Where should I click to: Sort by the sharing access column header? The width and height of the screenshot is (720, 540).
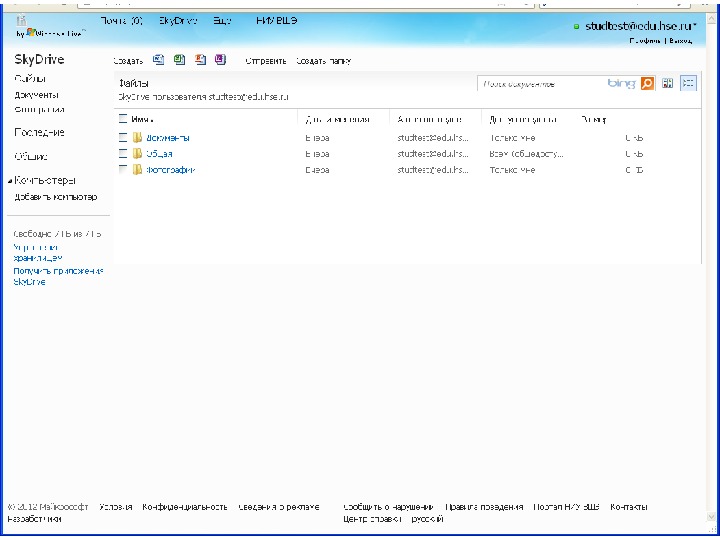(523, 119)
